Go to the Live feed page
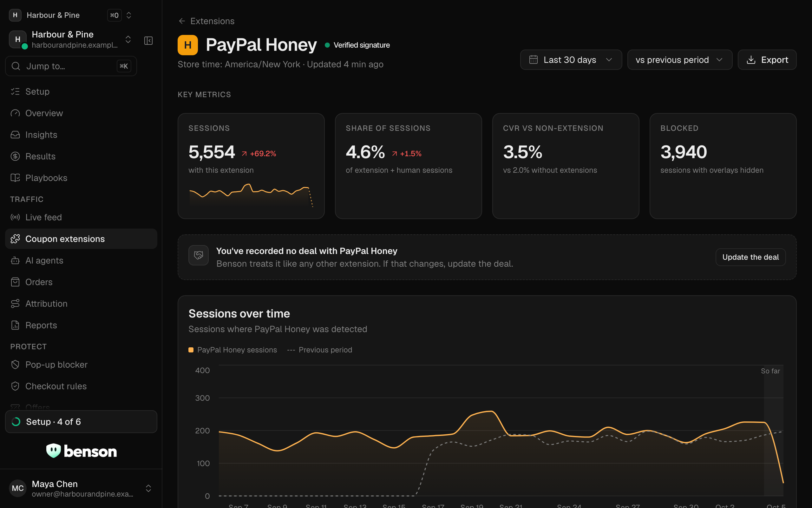 coord(81,217)
